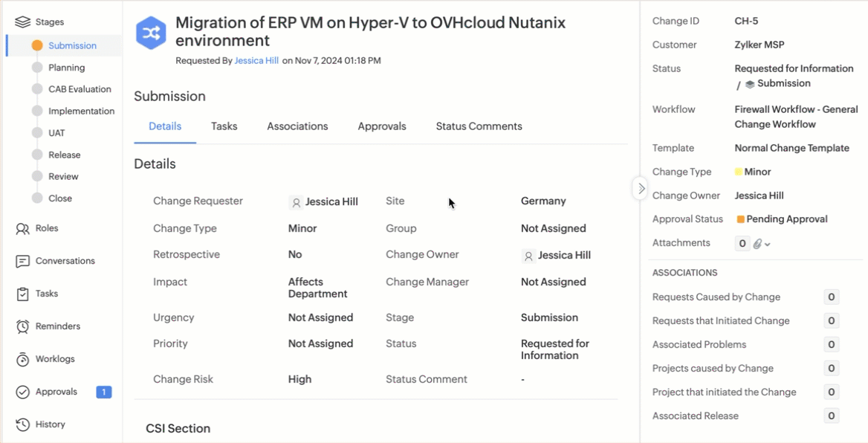Open Jessica Hill requester link

[x=256, y=61]
